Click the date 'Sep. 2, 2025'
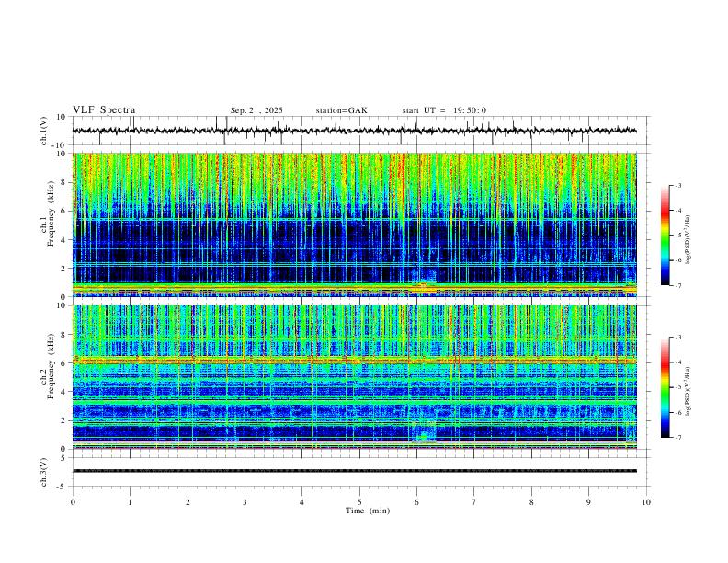Viewport: 728px width, 563px height. [256, 110]
